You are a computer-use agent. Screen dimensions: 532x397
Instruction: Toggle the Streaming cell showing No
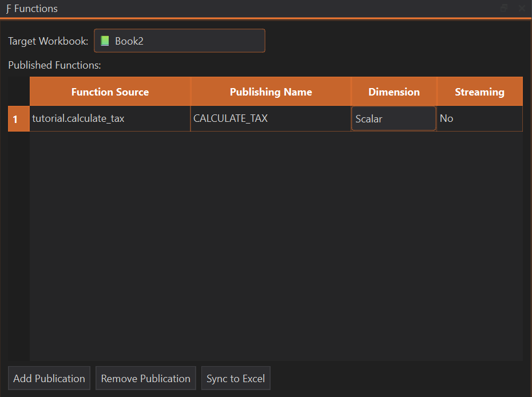pyautogui.click(x=479, y=119)
